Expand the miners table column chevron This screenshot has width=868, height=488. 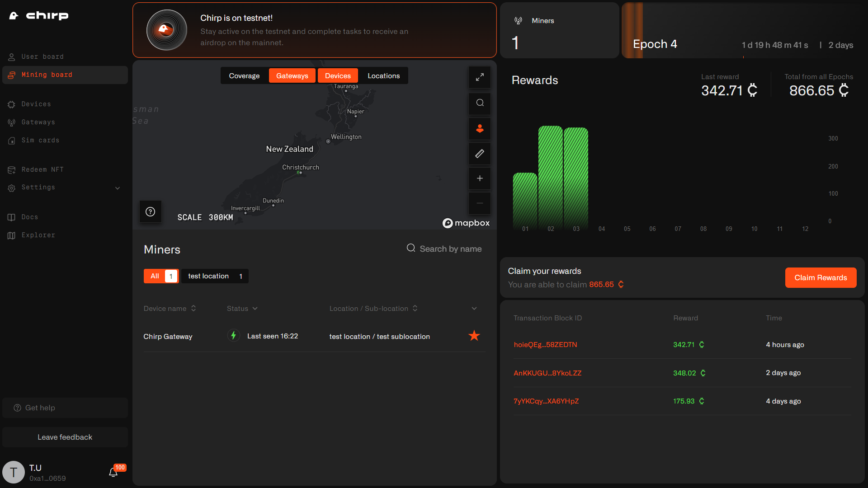point(474,309)
